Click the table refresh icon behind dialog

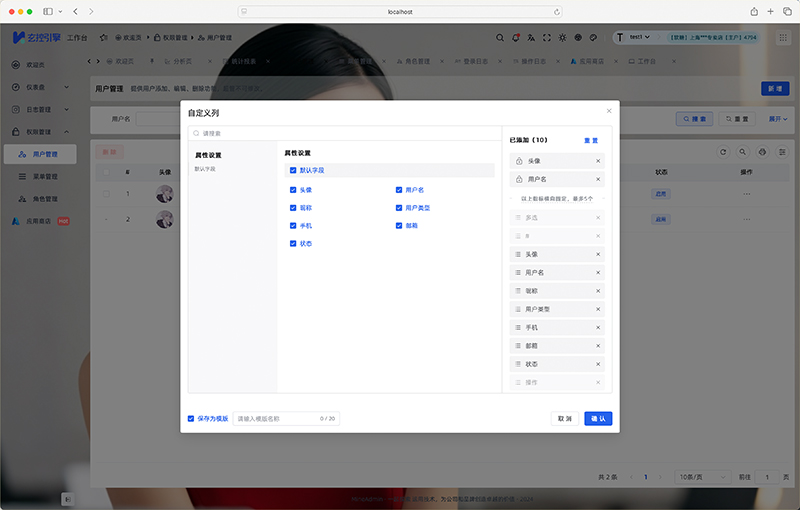(723, 152)
